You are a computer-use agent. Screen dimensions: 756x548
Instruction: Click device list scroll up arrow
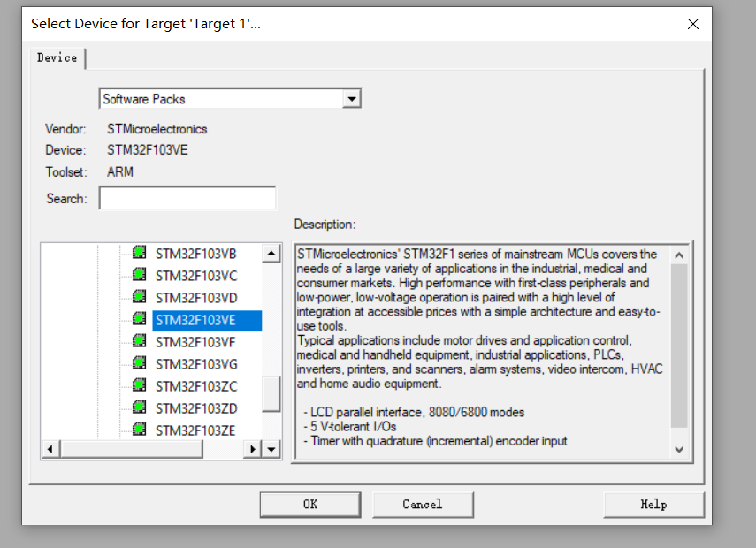(x=271, y=254)
